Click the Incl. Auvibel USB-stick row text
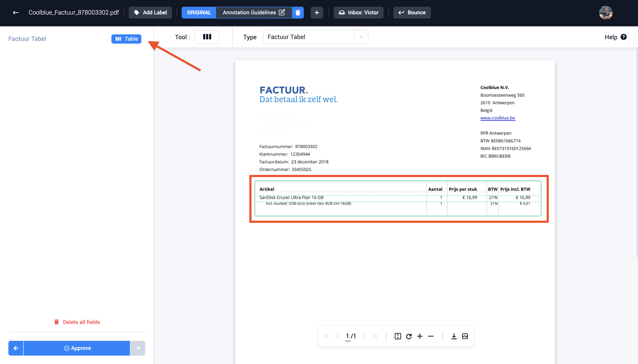The height and width of the screenshot is (364, 638). [x=308, y=204]
